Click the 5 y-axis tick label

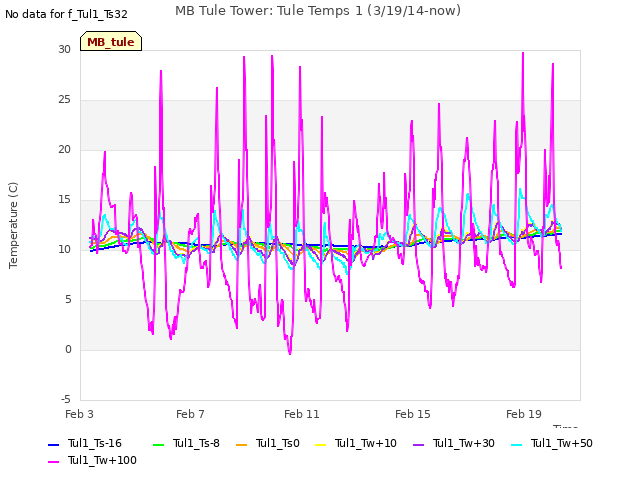(68, 300)
